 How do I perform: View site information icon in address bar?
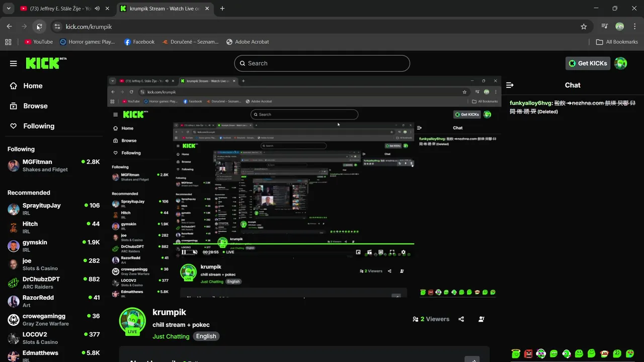pyautogui.click(x=57, y=27)
